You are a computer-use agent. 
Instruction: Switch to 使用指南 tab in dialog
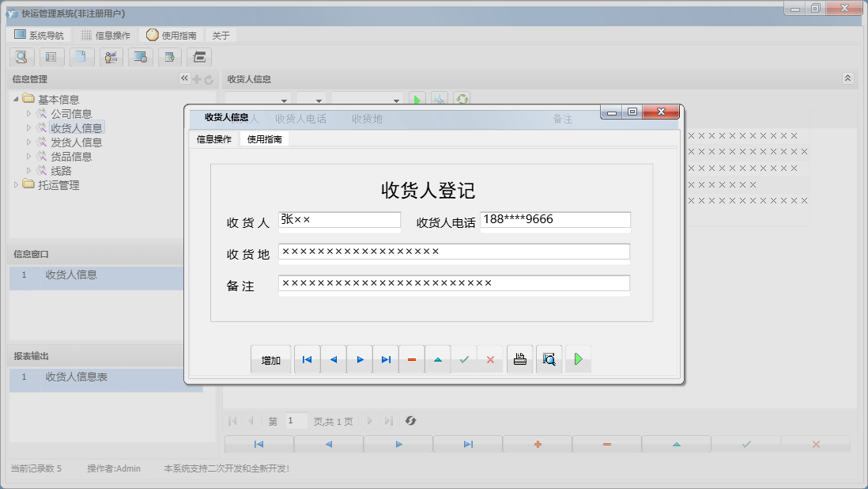point(264,139)
